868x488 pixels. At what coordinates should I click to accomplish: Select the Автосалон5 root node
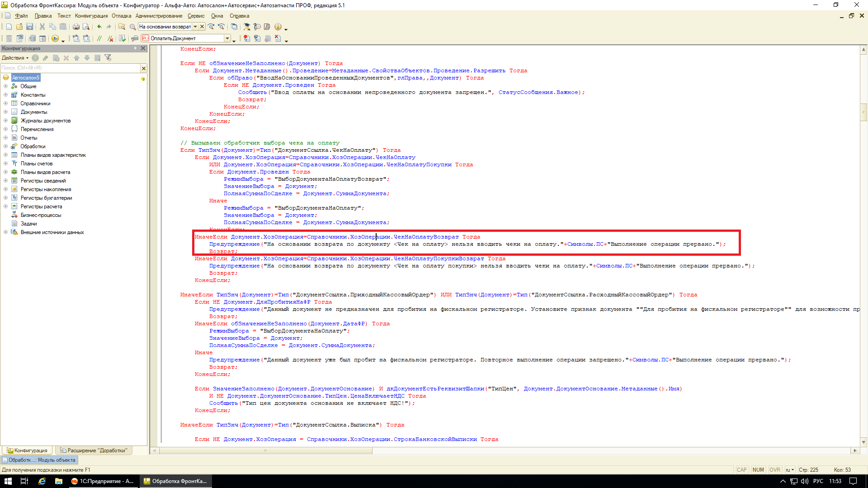(26, 78)
